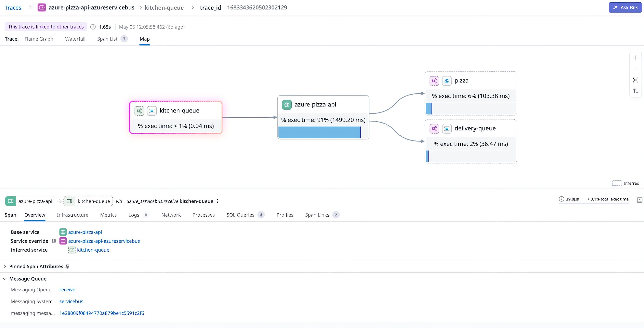This screenshot has width=644, height=328.
Task: Click the azure-pizza-api-azureservicebus breadcrumb service icon
Action: coord(42,8)
